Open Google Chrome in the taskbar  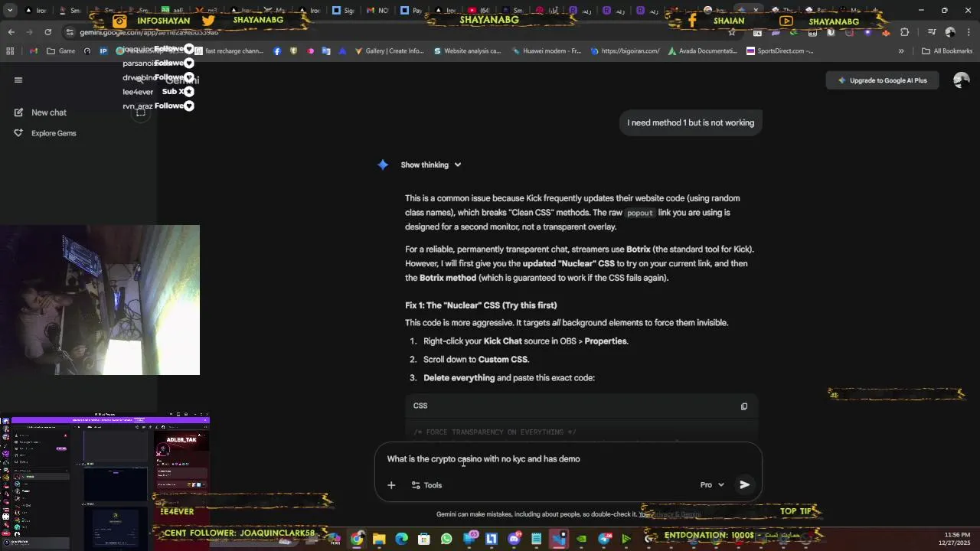tap(357, 539)
